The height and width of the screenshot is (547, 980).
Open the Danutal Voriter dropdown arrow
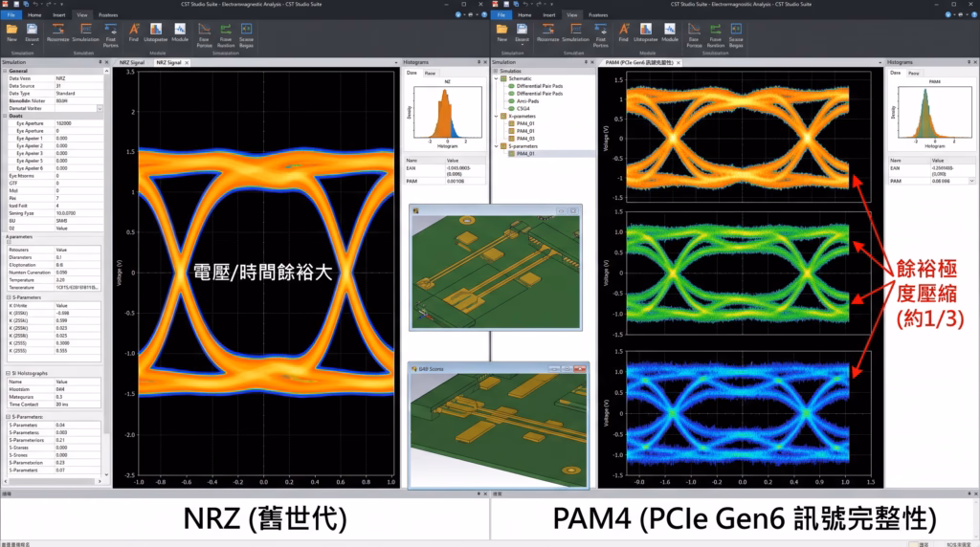[100, 109]
